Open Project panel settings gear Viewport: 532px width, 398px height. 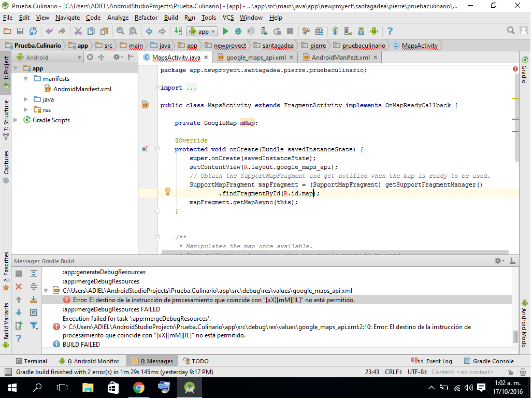tap(118, 58)
